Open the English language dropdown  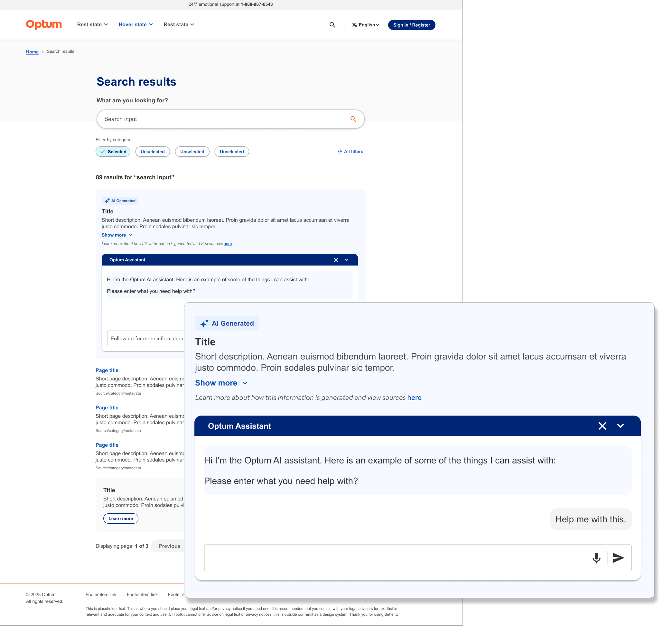(x=365, y=25)
